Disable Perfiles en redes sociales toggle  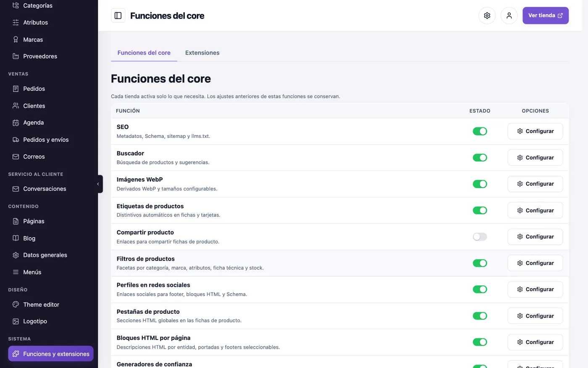click(480, 289)
